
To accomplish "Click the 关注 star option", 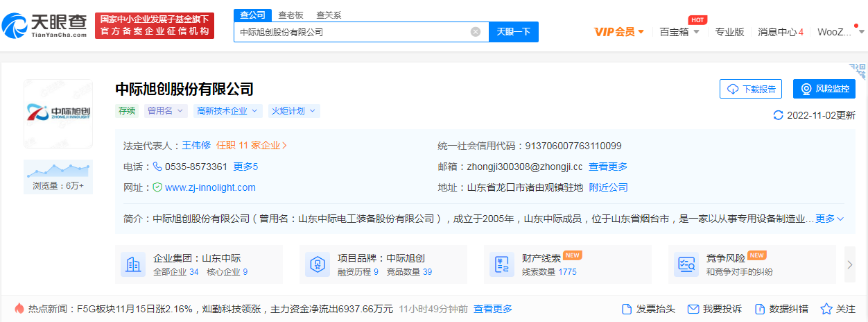I will [838, 309].
